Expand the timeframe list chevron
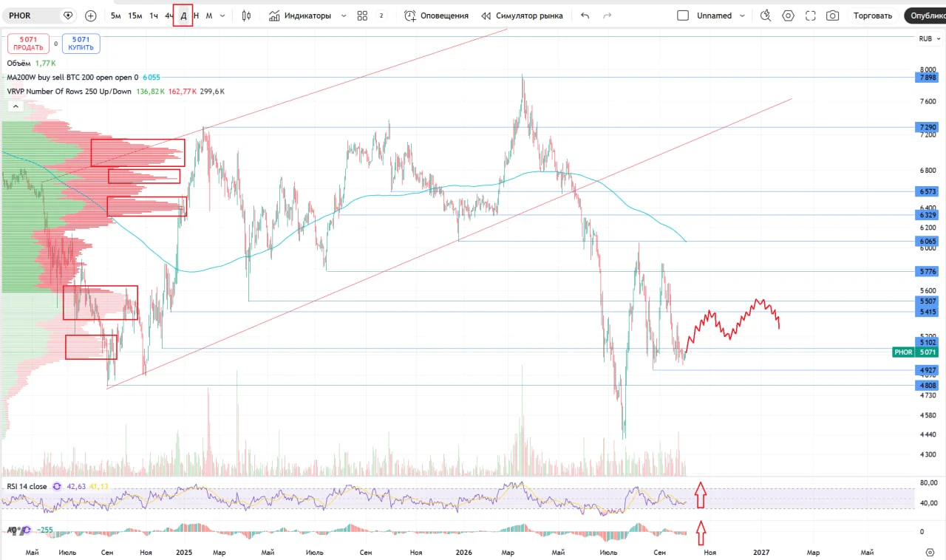946x560 pixels. 222,16
